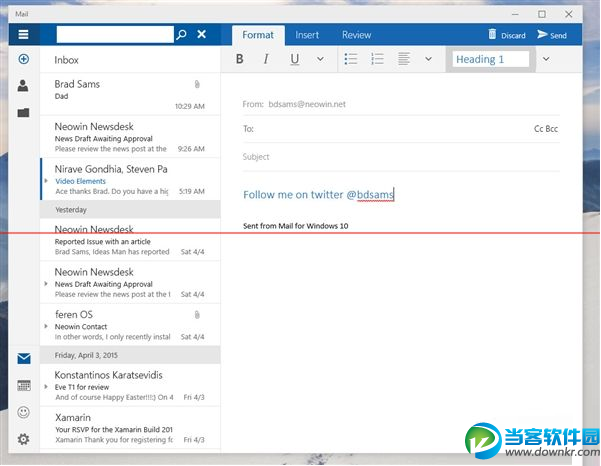Open the accounts person icon
Screen dimensions: 601x466
(x=23, y=86)
